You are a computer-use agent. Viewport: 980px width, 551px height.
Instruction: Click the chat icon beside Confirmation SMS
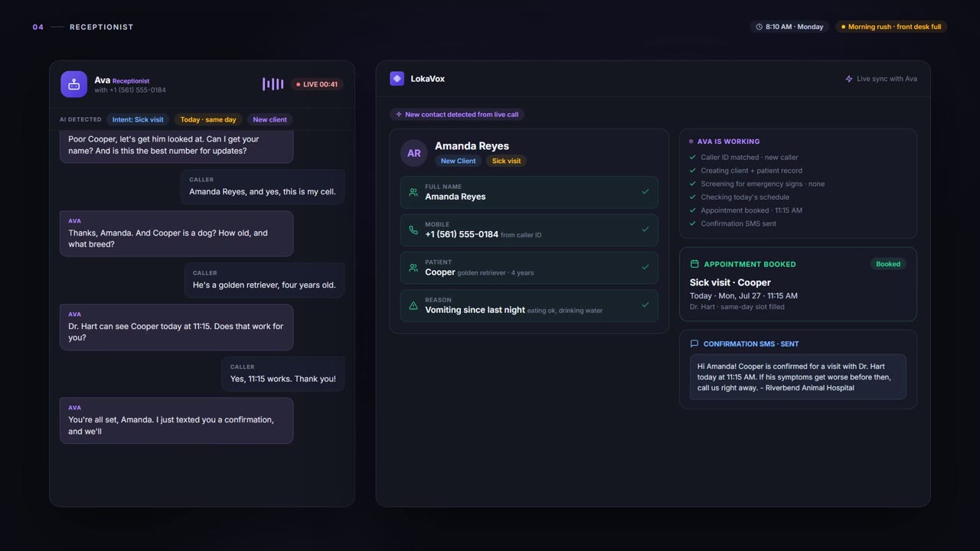click(694, 344)
